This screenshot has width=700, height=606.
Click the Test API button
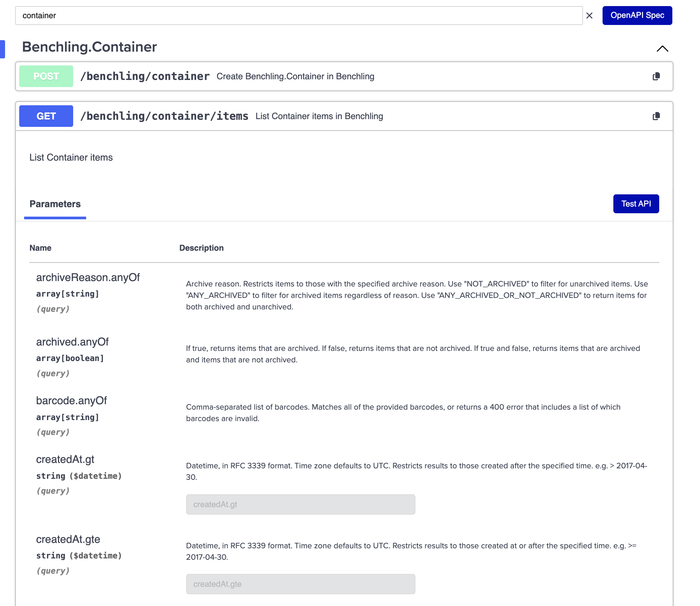[636, 204]
